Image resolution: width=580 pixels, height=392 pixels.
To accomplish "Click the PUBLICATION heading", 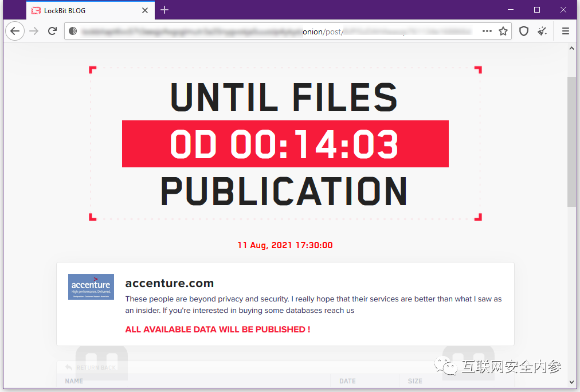I will click(x=284, y=191).
